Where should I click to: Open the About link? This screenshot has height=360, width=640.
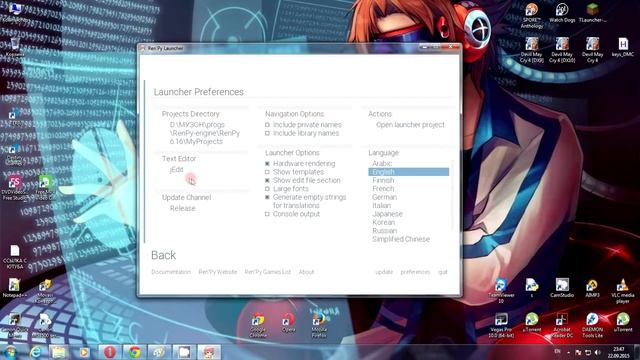click(306, 272)
